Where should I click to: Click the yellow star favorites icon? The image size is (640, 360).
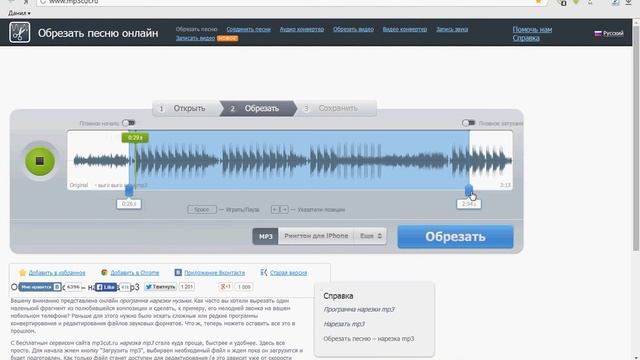pyautogui.click(x=22, y=273)
